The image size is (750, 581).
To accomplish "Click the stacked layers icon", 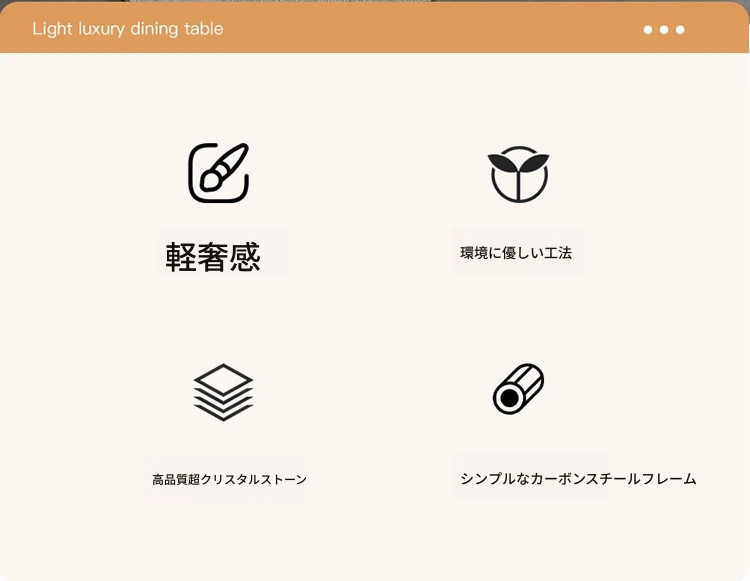I will click(223, 392).
